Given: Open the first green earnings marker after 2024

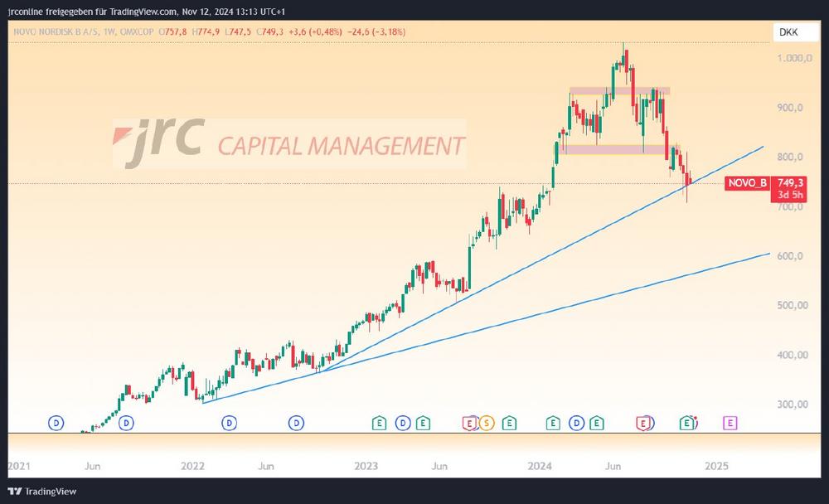Looking at the screenshot, I should [552, 423].
